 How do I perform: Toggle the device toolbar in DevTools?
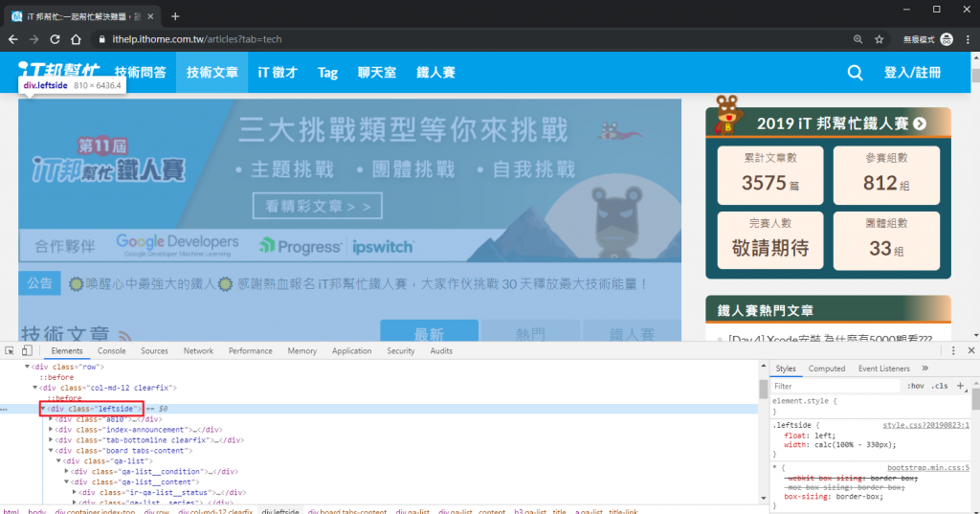pos(27,350)
